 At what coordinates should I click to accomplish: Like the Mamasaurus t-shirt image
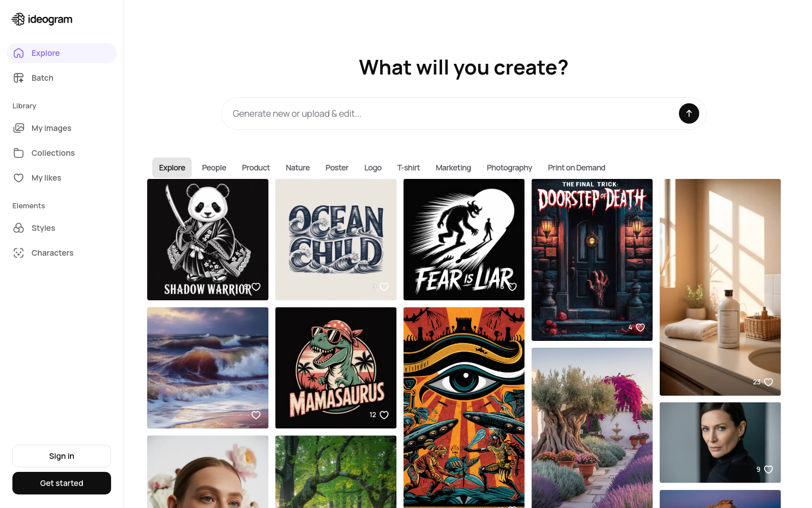384,415
